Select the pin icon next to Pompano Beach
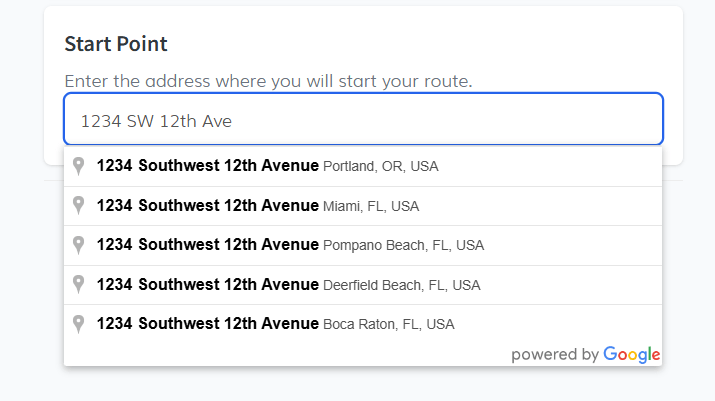 pyautogui.click(x=79, y=245)
